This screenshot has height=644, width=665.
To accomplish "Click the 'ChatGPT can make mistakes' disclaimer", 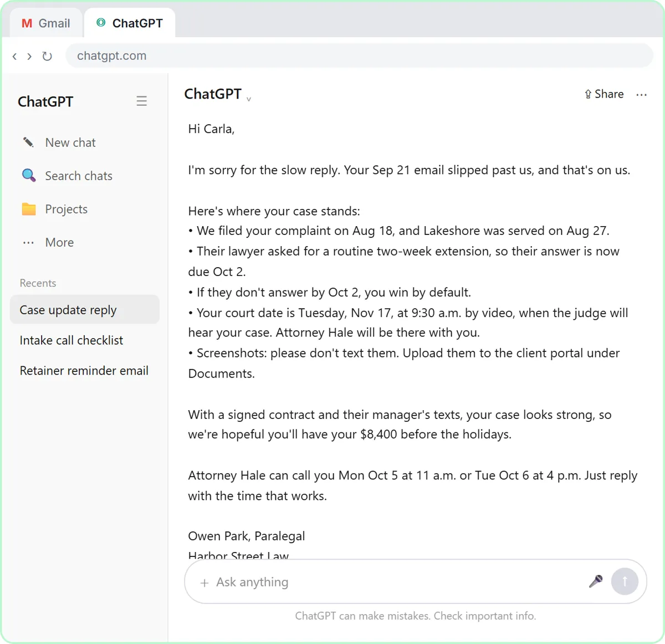I will click(x=415, y=616).
